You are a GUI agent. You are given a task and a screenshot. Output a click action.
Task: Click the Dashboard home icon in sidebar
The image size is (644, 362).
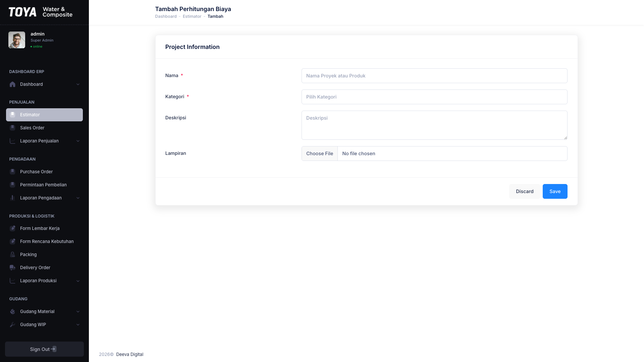[12, 84]
